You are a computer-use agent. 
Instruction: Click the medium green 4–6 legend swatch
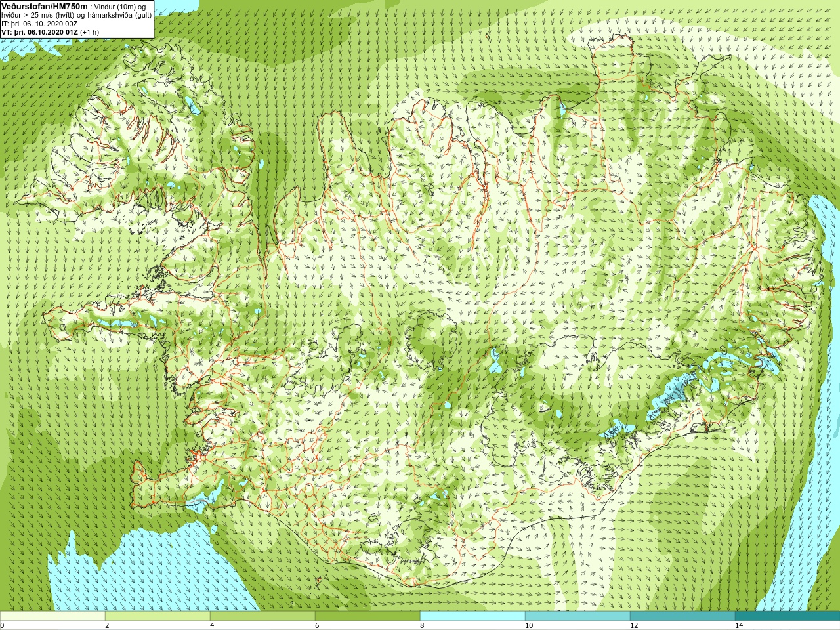pos(262,616)
